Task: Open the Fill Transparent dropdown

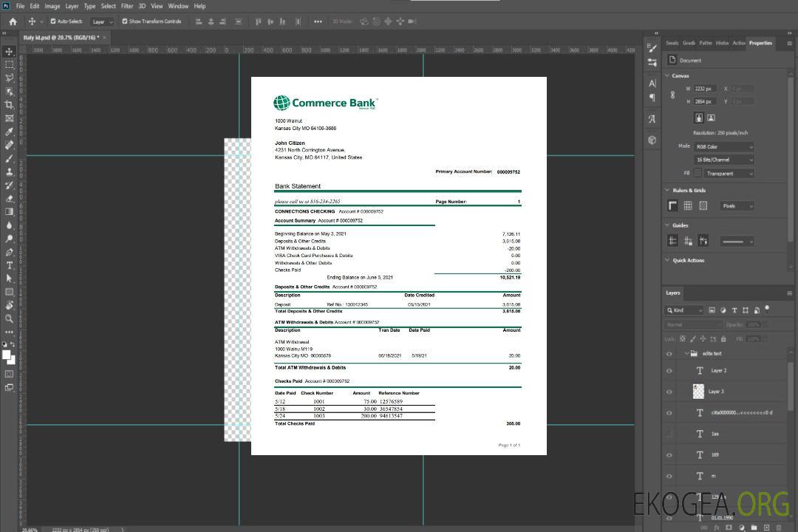Action: coord(729,174)
